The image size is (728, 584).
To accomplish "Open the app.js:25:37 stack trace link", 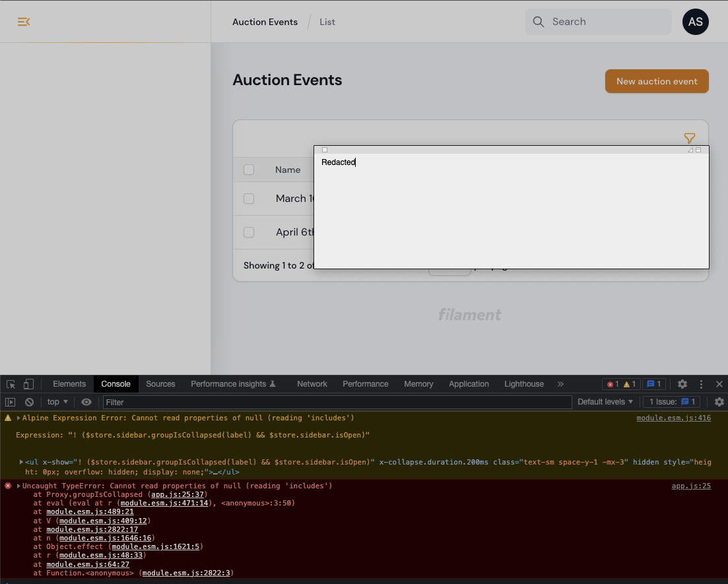I will [x=178, y=495].
